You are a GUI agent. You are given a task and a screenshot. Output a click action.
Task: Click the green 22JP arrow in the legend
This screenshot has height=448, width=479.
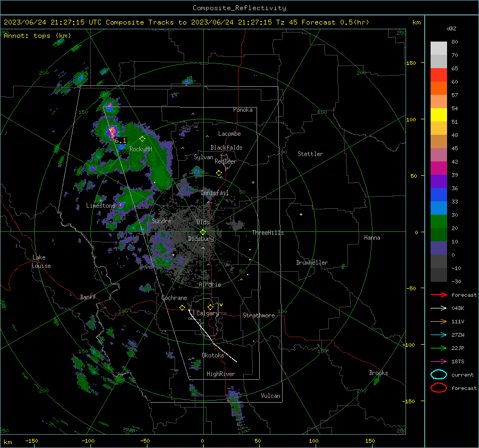[x=439, y=348]
